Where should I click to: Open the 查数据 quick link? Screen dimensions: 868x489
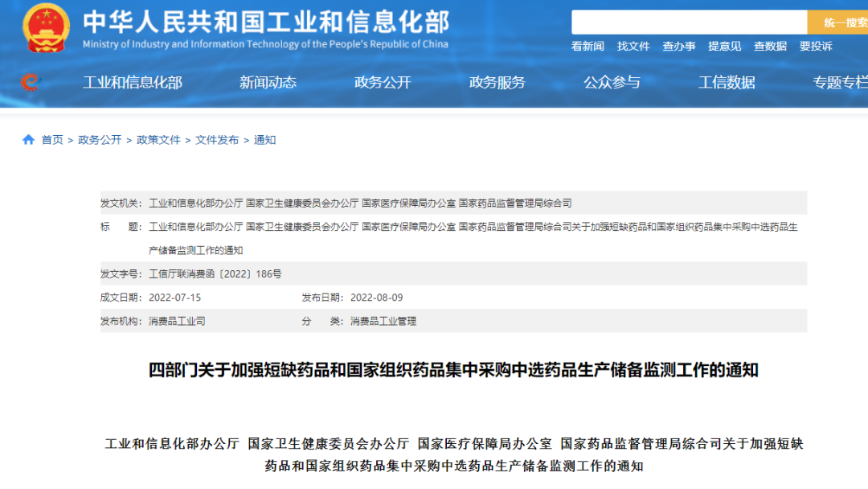[770, 47]
